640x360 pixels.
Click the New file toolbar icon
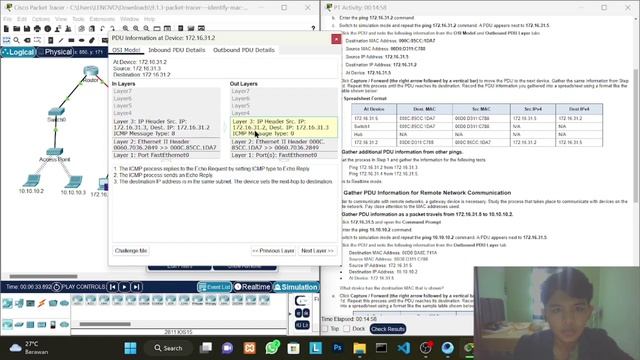tap(6, 29)
